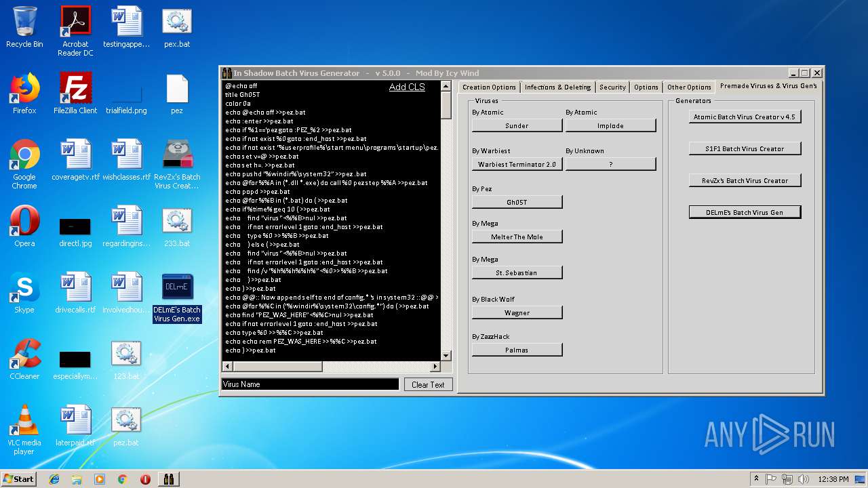Select RevZx's Batch Virus Creator desktop icon
Viewport: 868px width, 488px height.
tap(177, 164)
